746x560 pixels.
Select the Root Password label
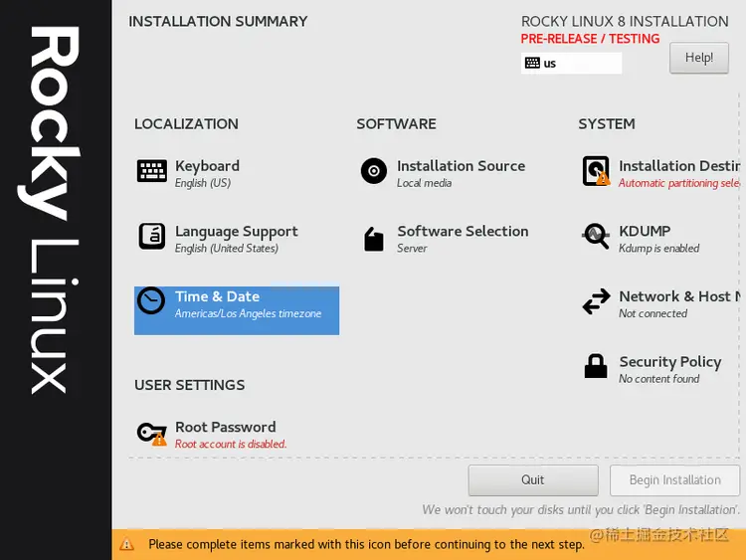click(226, 428)
